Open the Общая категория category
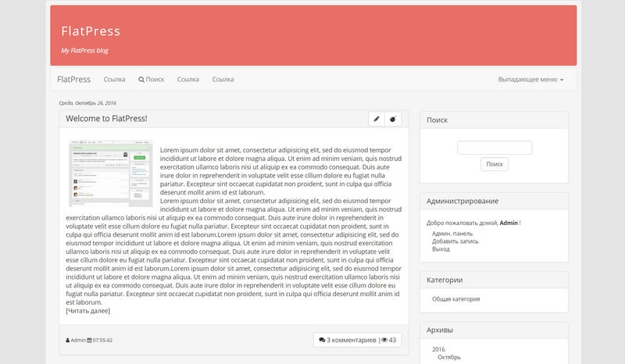 click(456, 299)
